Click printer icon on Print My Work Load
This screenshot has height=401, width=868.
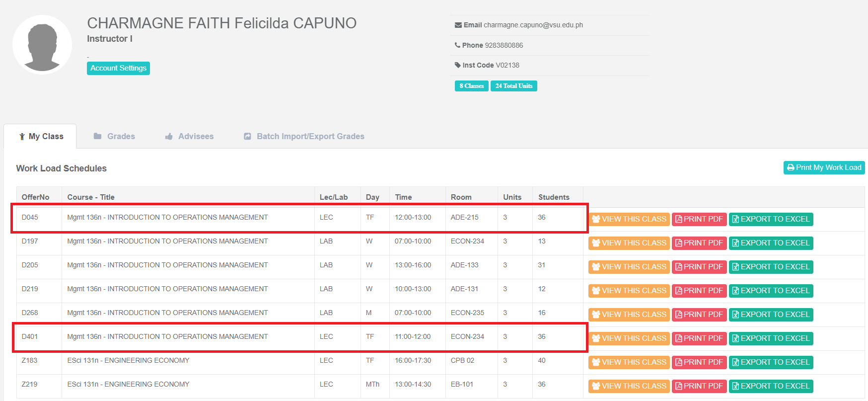[x=791, y=167]
